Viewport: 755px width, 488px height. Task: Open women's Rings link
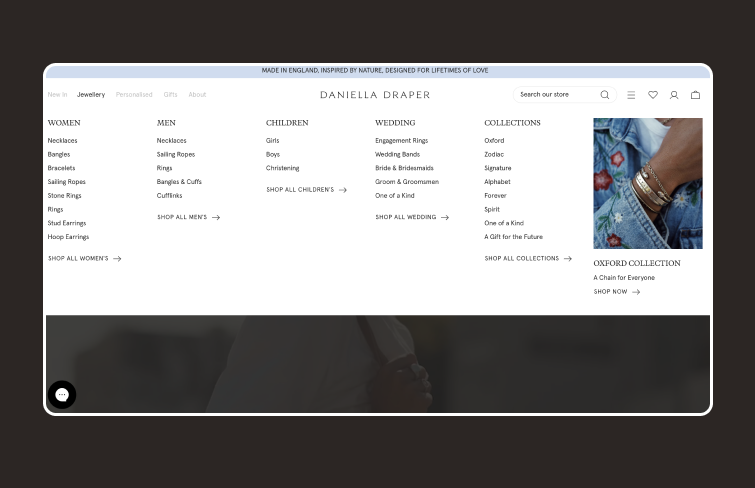point(55,210)
